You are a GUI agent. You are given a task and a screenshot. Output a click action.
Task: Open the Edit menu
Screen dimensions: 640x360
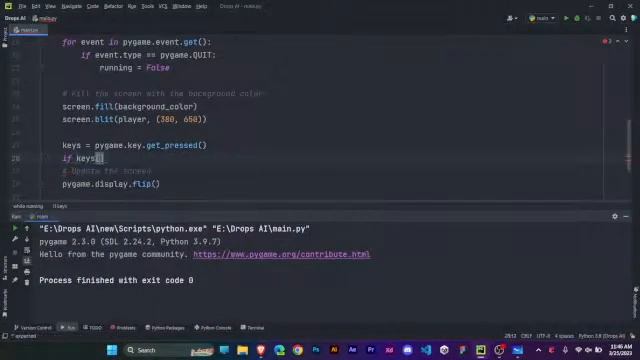pyautogui.click(x=36, y=7)
